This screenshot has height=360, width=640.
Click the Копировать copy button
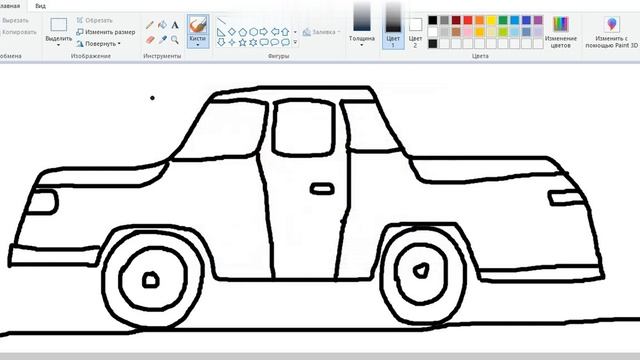coord(18,32)
